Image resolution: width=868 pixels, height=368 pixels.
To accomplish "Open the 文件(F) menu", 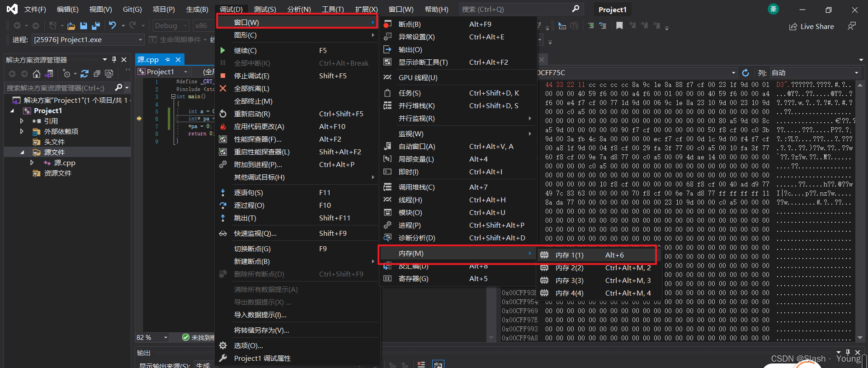I will point(35,9).
